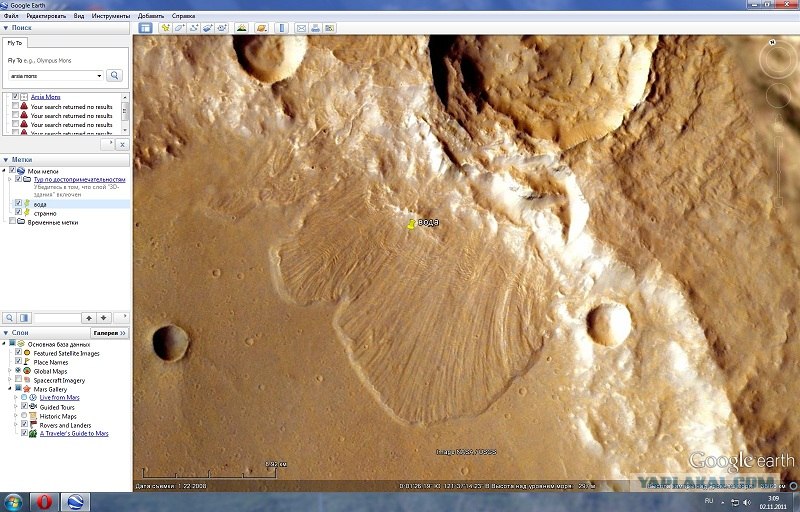
Task: Expand the Global Maps layer
Action: [x=10, y=371]
